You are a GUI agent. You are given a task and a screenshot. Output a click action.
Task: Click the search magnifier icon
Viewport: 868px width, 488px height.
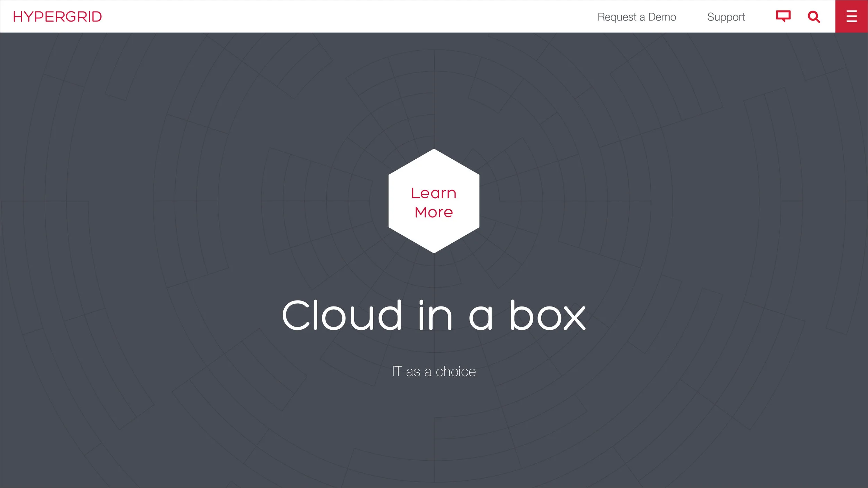[814, 17]
